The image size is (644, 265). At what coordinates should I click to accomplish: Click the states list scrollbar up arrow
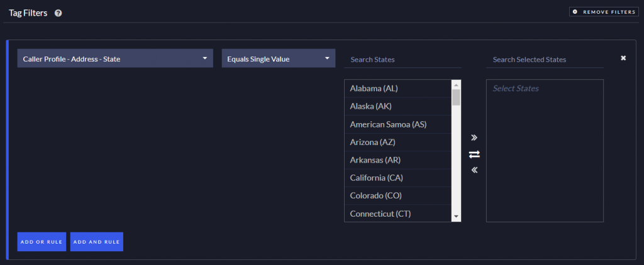coord(456,84)
